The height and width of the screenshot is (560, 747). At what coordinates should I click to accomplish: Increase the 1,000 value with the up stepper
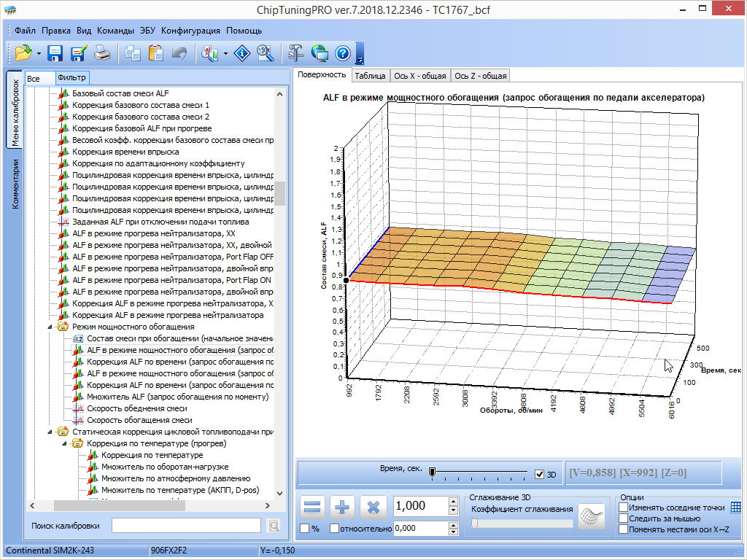coord(454,502)
